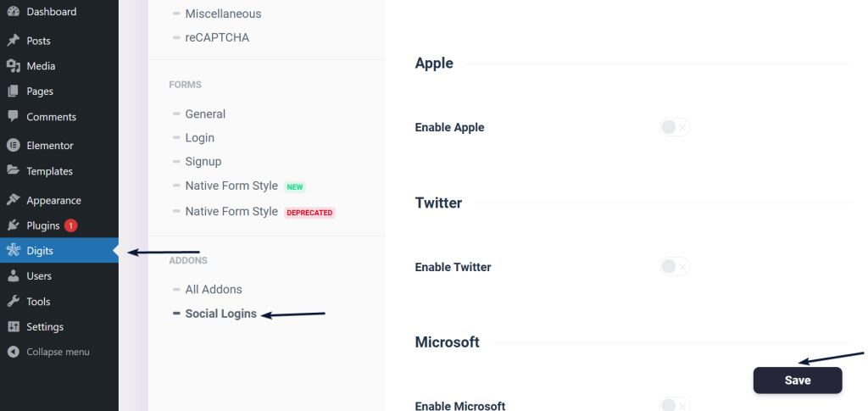Image resolution: width=868 pixels, height=411 pixels.
Task: Open the reCAPTCHA settings section
Action: click(x=217, y=37)
